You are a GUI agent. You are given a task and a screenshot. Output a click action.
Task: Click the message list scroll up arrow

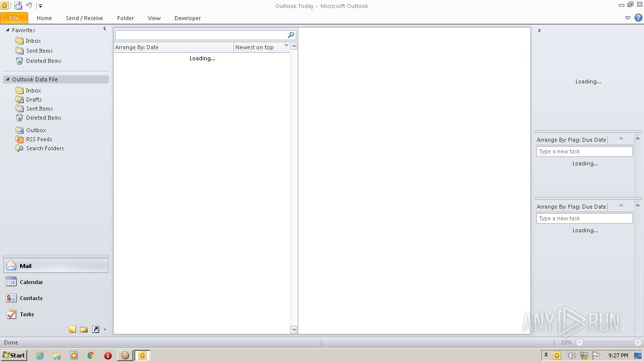click(294, 46)
